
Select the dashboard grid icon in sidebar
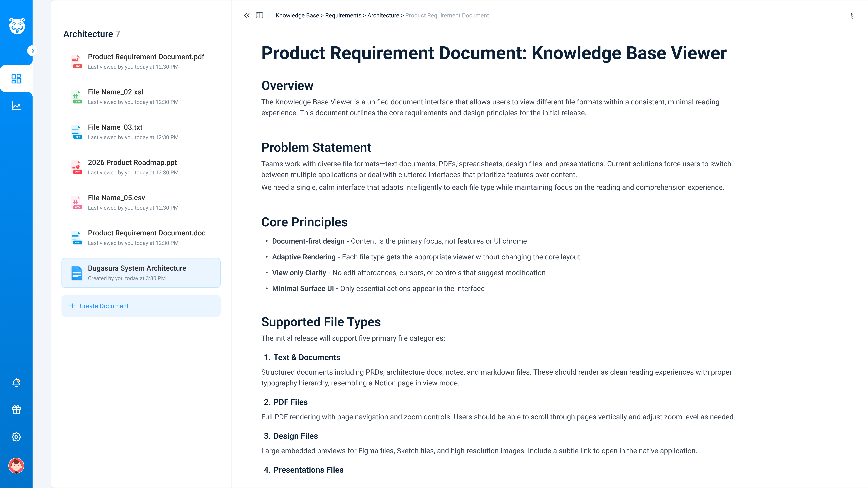[16, 78]
